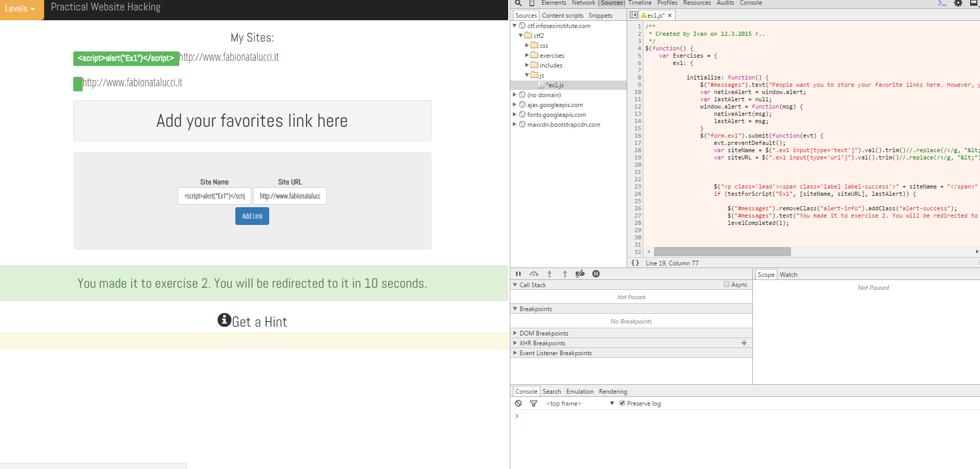
Task: Open second fabionatalucci.it site link
Action: pos(133,83)
